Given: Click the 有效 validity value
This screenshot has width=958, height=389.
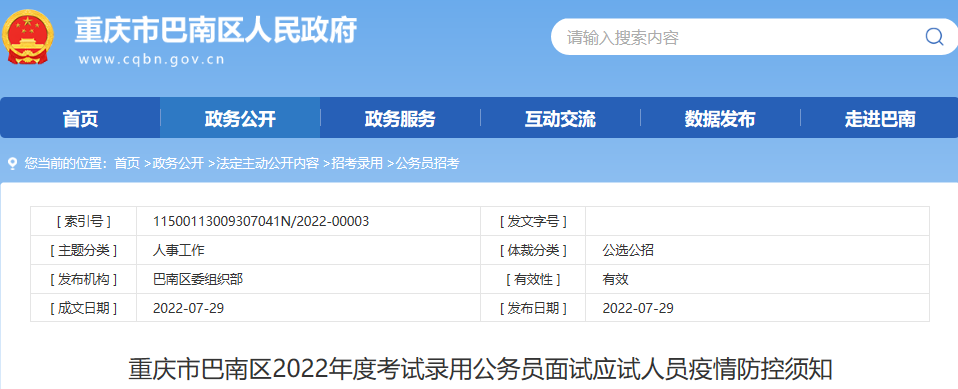Looking at the screenshot, I should pyautogui.click(x=615, y=280).
